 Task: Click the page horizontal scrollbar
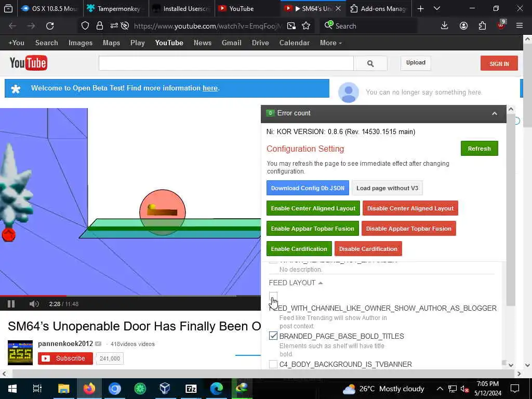click(x=261, y=374)
